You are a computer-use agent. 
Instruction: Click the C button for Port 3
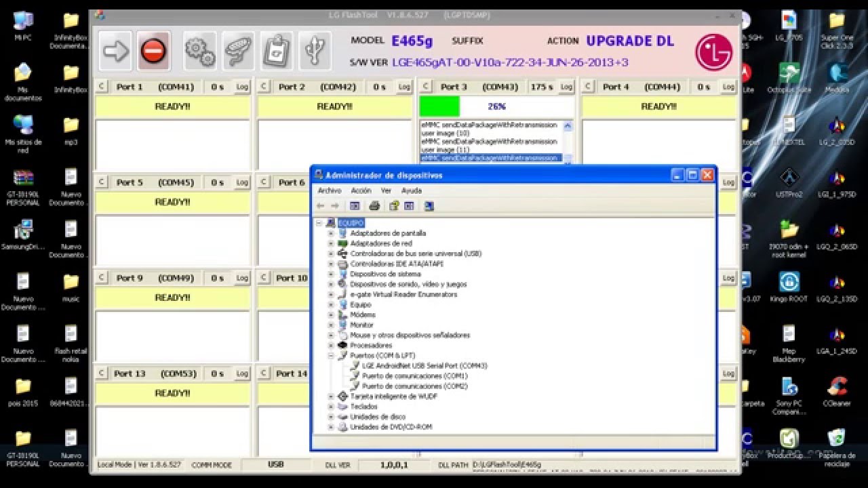click(x=425, y=87)
